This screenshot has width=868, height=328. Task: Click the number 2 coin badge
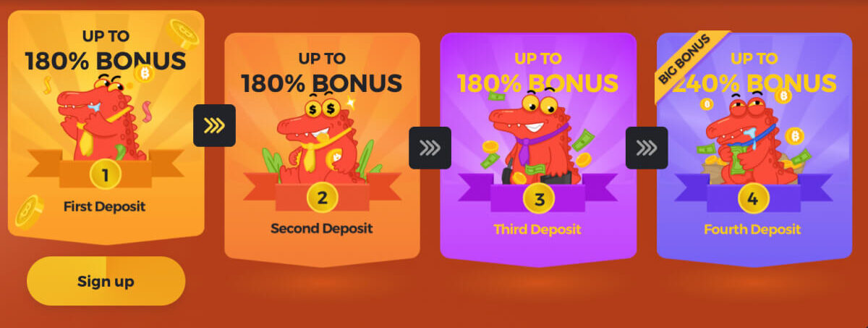[322, 197]
